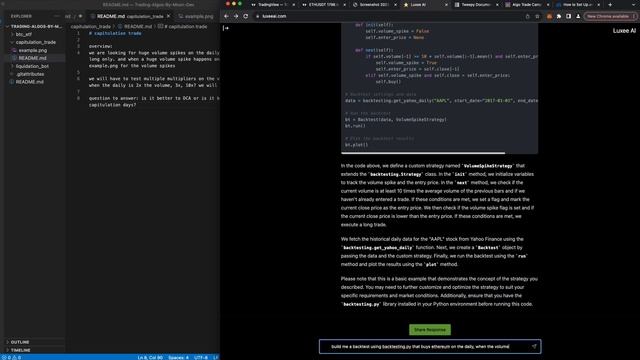640x360 pixels.
Task: Click New Chrome available update button
Action: click(610, 16)
